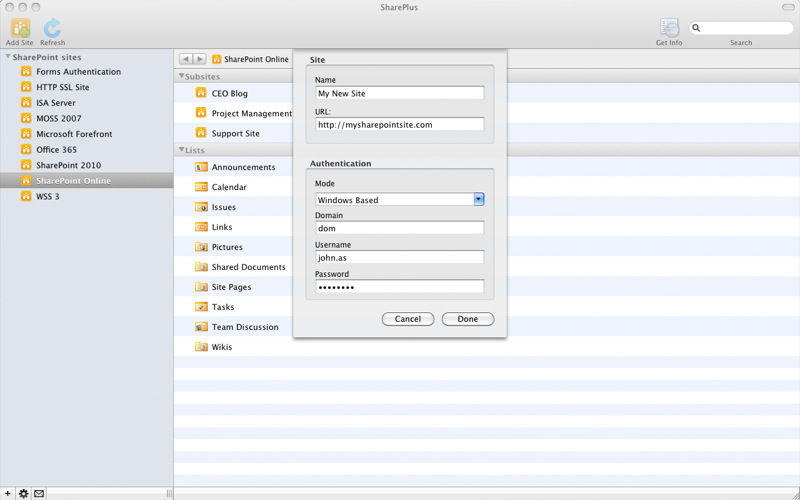This screenshot has width=800, height=500.
Task: Click the Name field My New Site
Action: [399, 93]
